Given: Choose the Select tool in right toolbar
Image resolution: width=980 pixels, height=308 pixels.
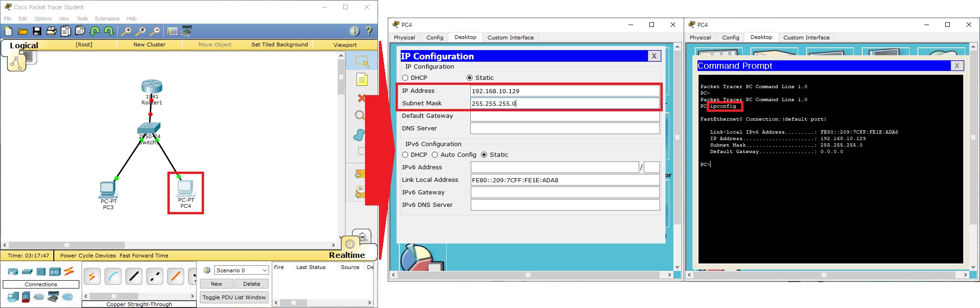Looking at the screenshot, I should [362, 61].
